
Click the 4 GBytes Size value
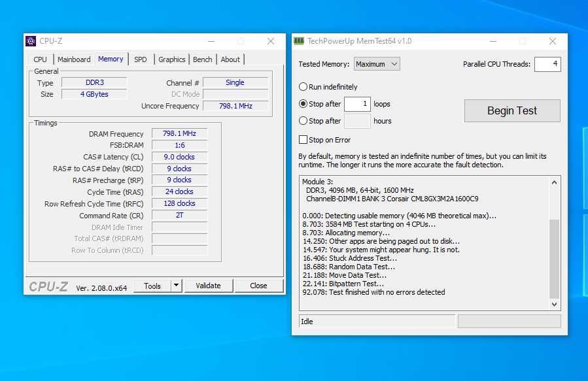coord(94,94)
